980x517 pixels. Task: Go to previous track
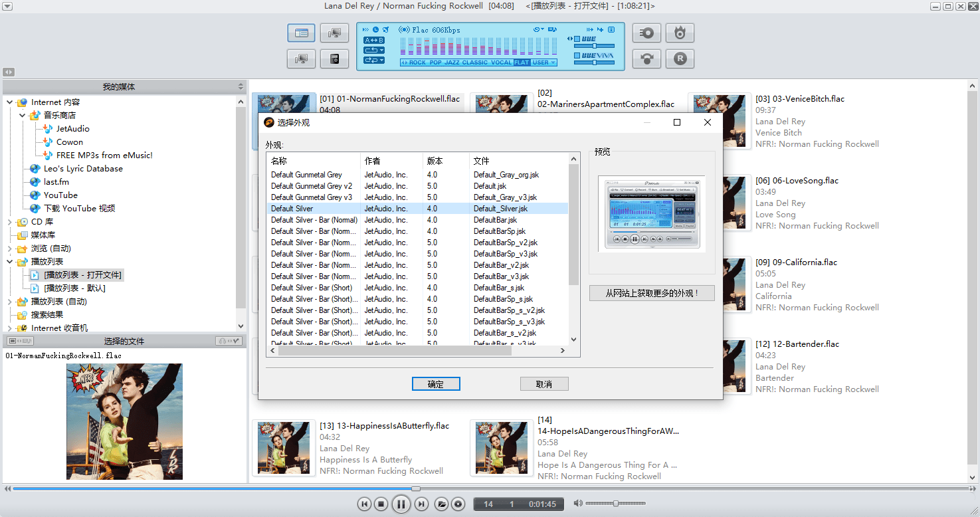coord(364,504)
